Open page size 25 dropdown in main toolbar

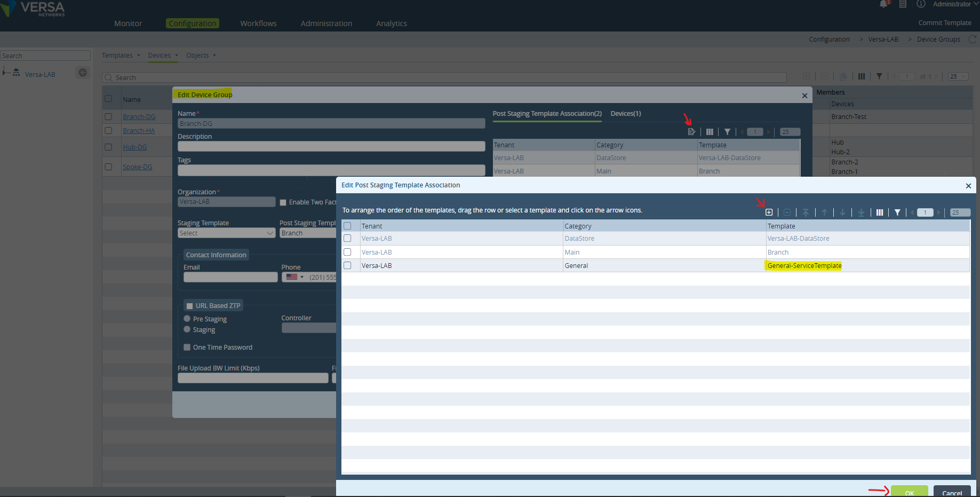(958, 76)
